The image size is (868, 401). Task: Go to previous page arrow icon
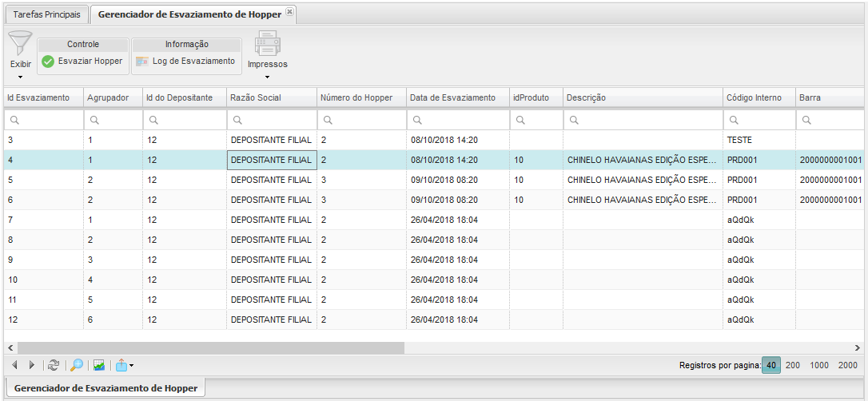pos(15,364)
